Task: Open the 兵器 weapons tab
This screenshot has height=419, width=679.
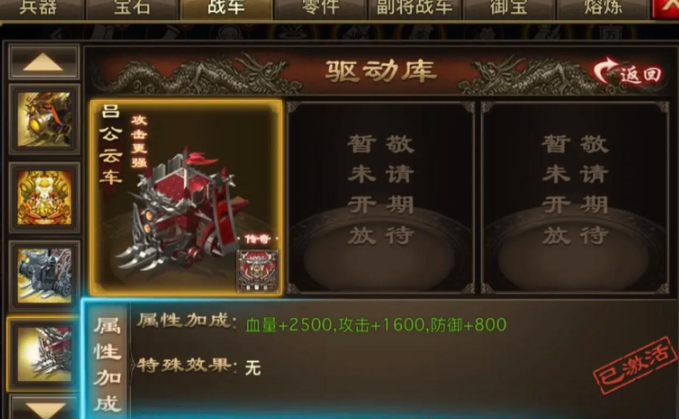Action: point(38,9)
